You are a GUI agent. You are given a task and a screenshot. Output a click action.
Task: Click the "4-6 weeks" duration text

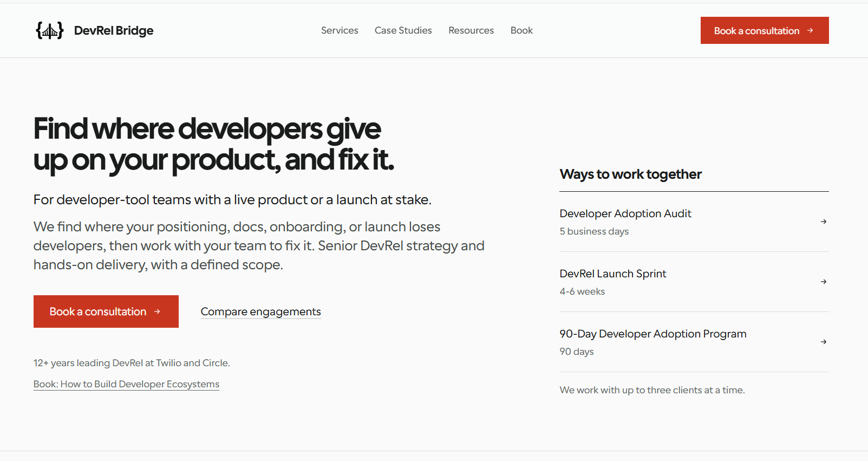pos(582,291)
